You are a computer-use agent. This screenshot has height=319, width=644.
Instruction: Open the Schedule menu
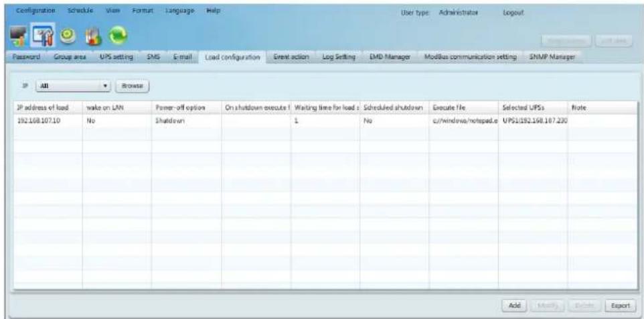pos(80,9)
